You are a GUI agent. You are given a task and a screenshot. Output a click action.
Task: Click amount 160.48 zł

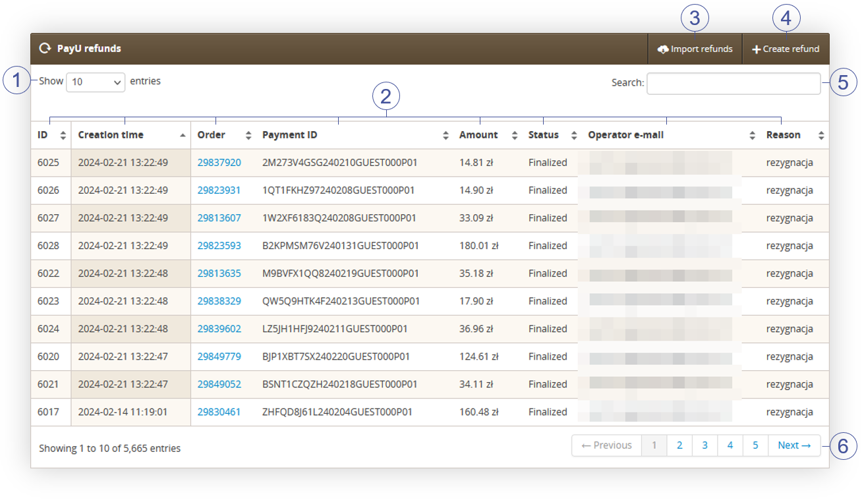coord(479,412)
